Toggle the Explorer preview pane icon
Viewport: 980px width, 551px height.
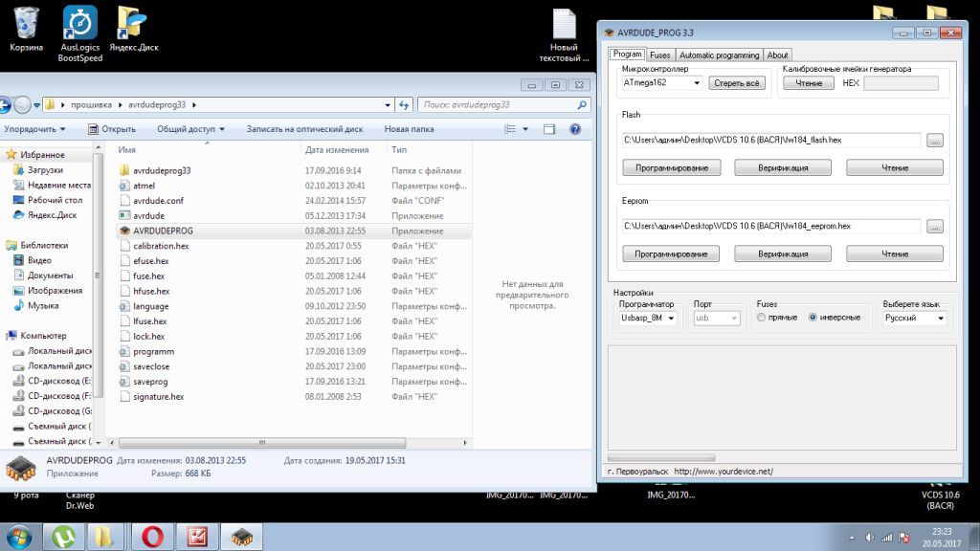(x=548, y=129)
